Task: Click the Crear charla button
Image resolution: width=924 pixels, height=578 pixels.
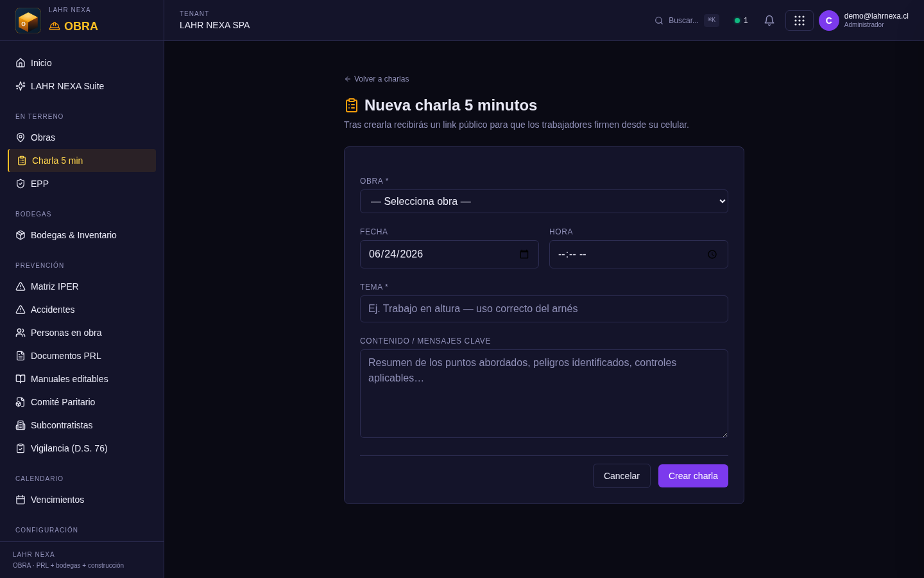Action: coord(693,476)
